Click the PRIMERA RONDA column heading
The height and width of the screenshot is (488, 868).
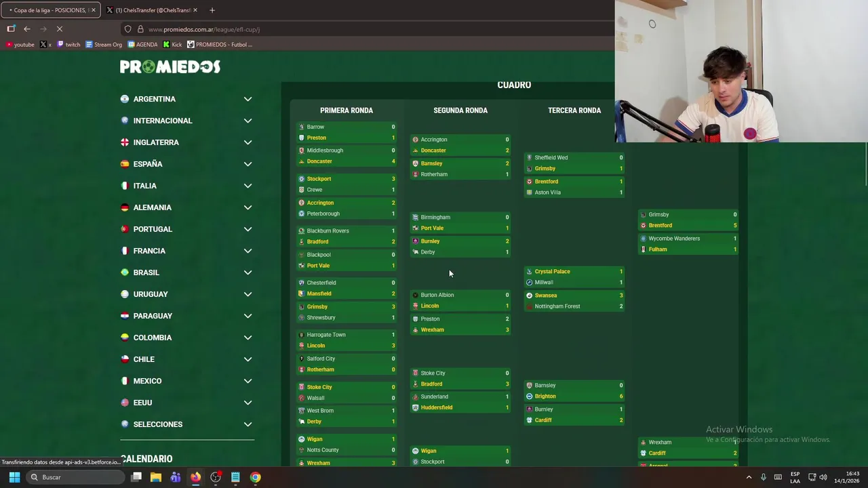tap(347, 110)
